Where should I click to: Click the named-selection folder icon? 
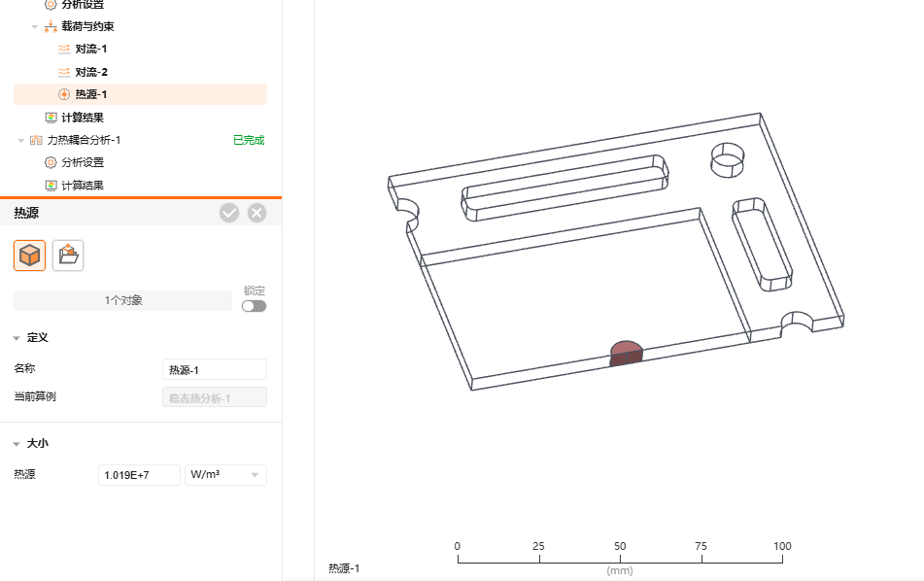pos(68,256)
